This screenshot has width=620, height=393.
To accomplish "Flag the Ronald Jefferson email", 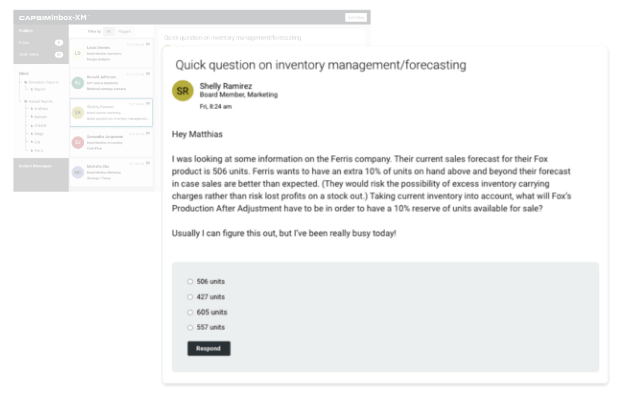I will point(148,74).
